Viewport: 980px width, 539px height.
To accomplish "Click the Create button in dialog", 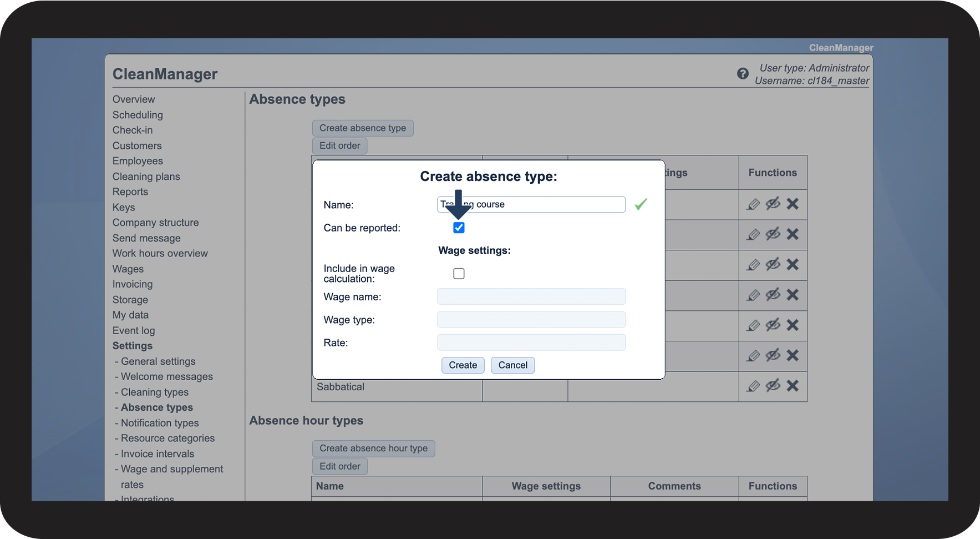I will point(463,365).
